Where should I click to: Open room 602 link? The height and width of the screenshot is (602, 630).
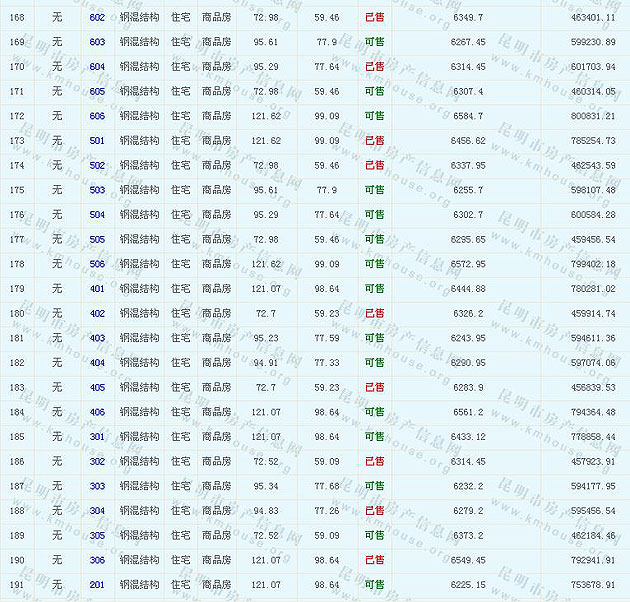click(x=97, y=18)
